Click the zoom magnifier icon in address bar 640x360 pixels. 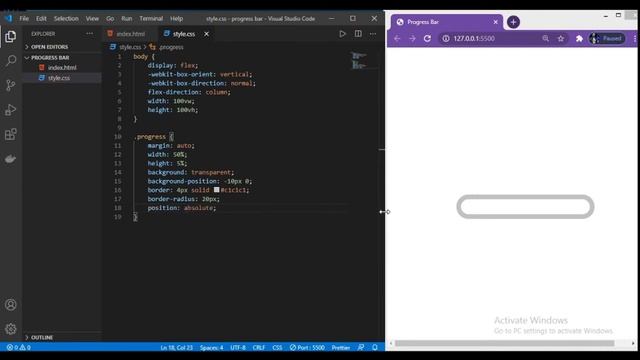[x=546, y=38]
